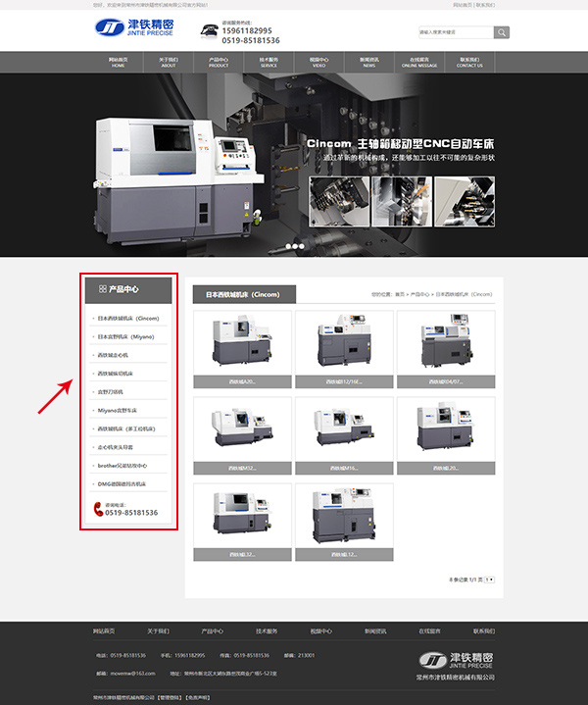
Task: Open the L12 product machine thumbnail
Action: [344, 516]
